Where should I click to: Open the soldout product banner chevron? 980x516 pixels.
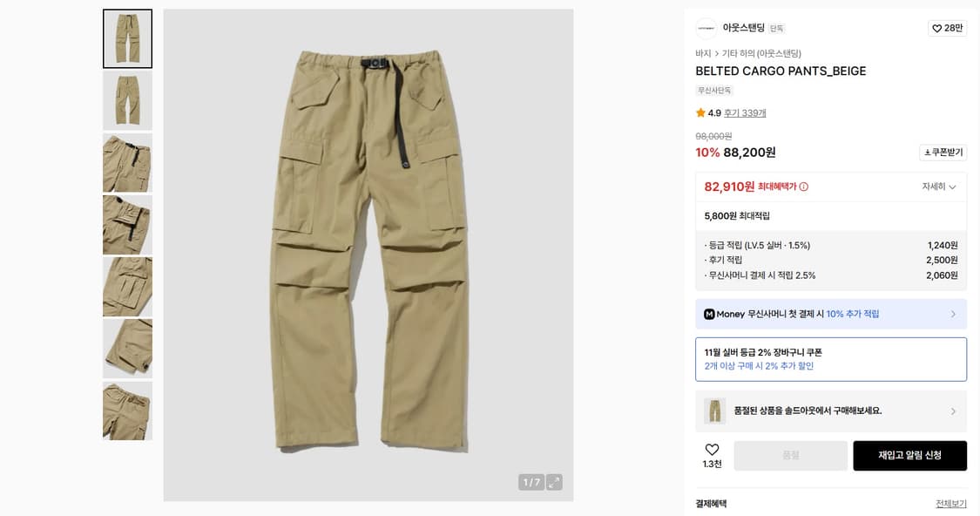coord(953,411)
